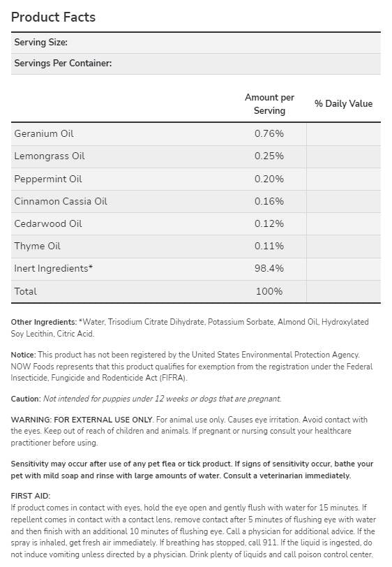Click the Total 100% value

click(269, 291)
